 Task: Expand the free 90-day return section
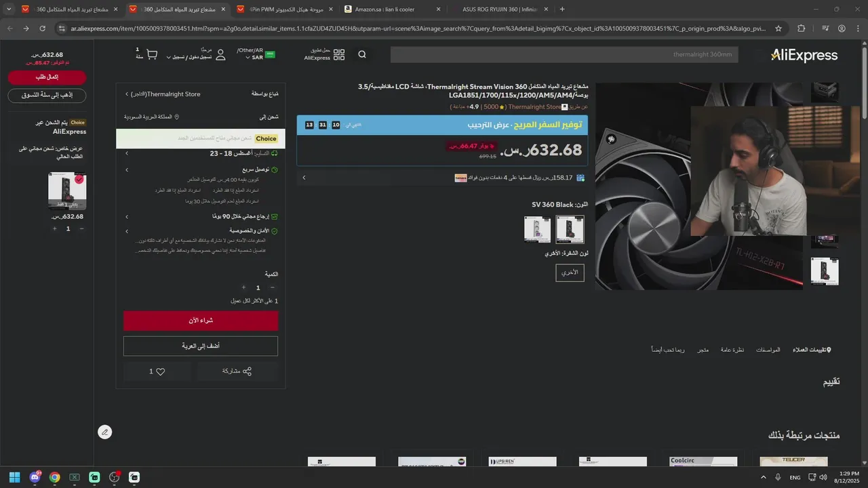(x=127, y=217)
